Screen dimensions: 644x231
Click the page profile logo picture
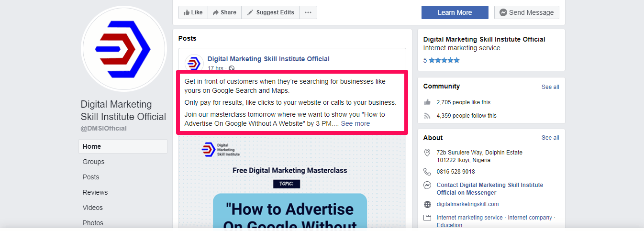point(124,49)
